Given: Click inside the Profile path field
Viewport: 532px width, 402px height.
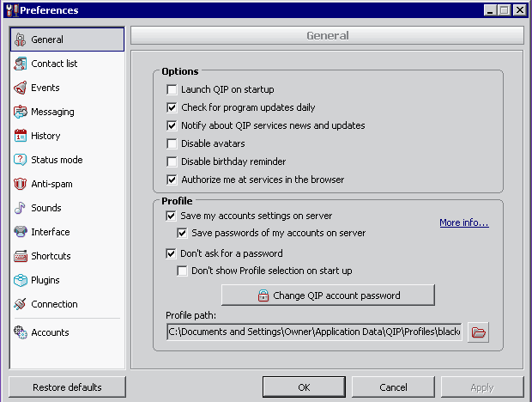Looking at the screenshot, I should [x=314, y=332].
